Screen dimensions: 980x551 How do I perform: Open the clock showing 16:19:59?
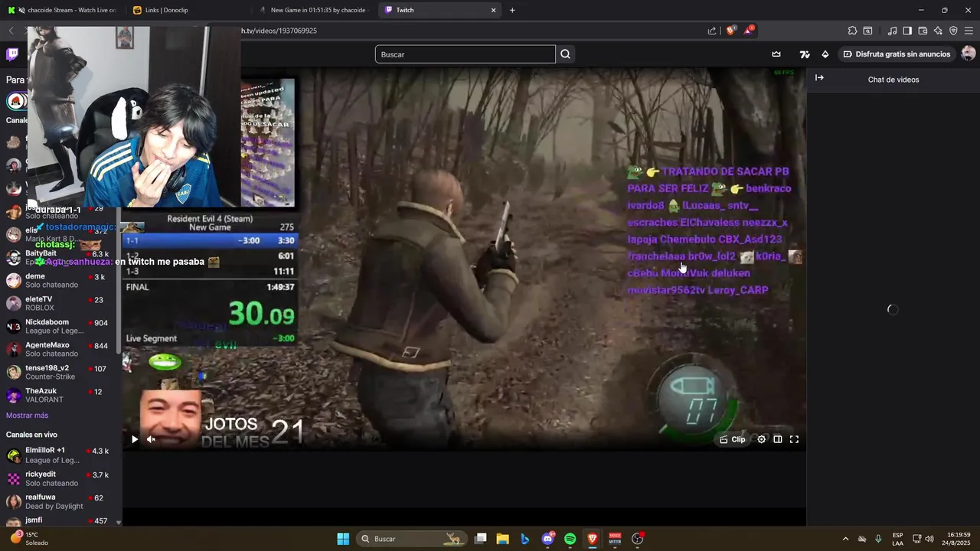click(959, 539)
